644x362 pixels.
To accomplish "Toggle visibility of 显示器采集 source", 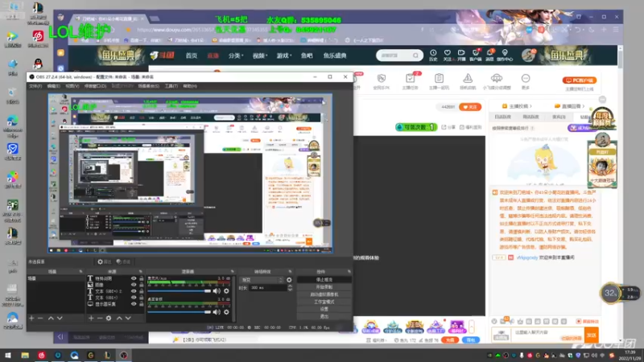I will (134, 304).
